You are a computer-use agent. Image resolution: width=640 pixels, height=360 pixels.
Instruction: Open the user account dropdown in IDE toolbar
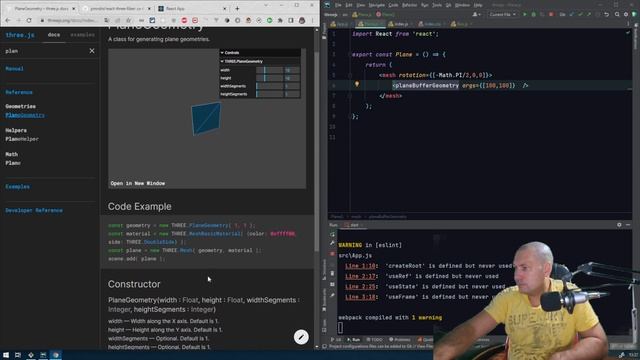[476, 14]
